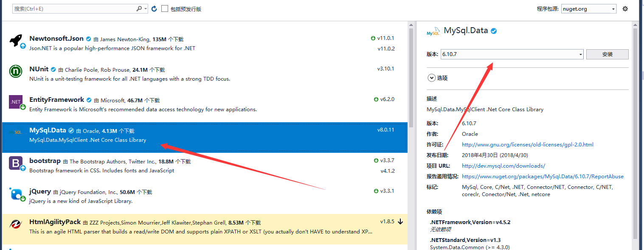Click the search magnifier icon
Viewport: 644px width, 250px height.
click(139, 8)
